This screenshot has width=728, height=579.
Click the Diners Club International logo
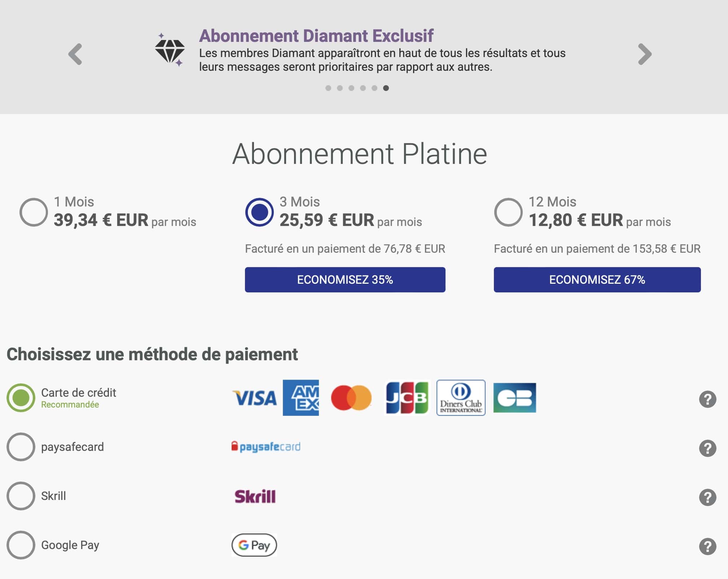(461, 398)
